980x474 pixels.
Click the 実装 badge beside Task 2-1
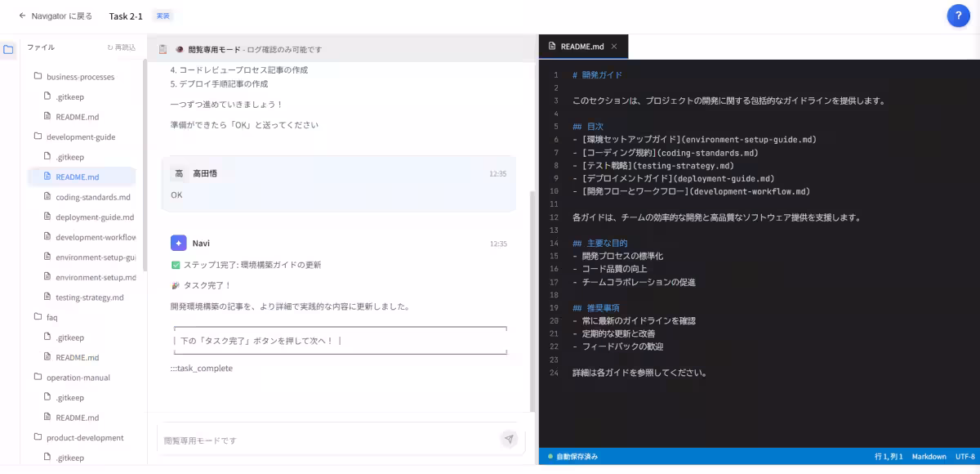(x=163, y=16)
